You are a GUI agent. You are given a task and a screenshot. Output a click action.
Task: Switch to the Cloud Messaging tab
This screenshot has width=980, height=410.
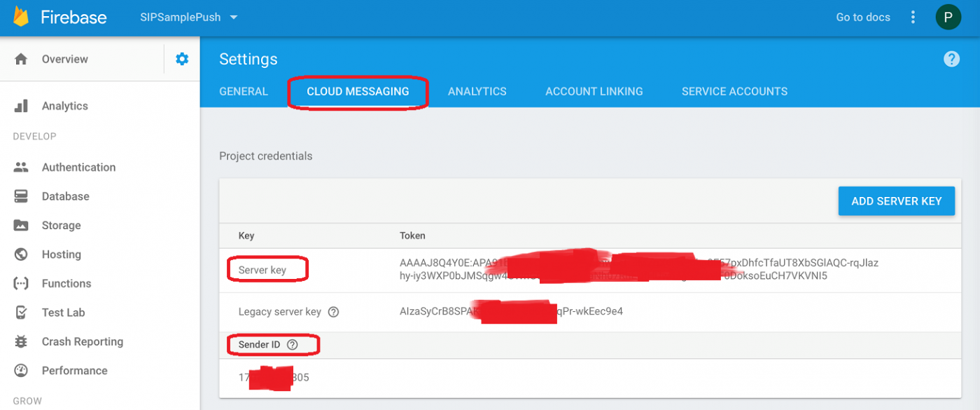pos(358,92)
